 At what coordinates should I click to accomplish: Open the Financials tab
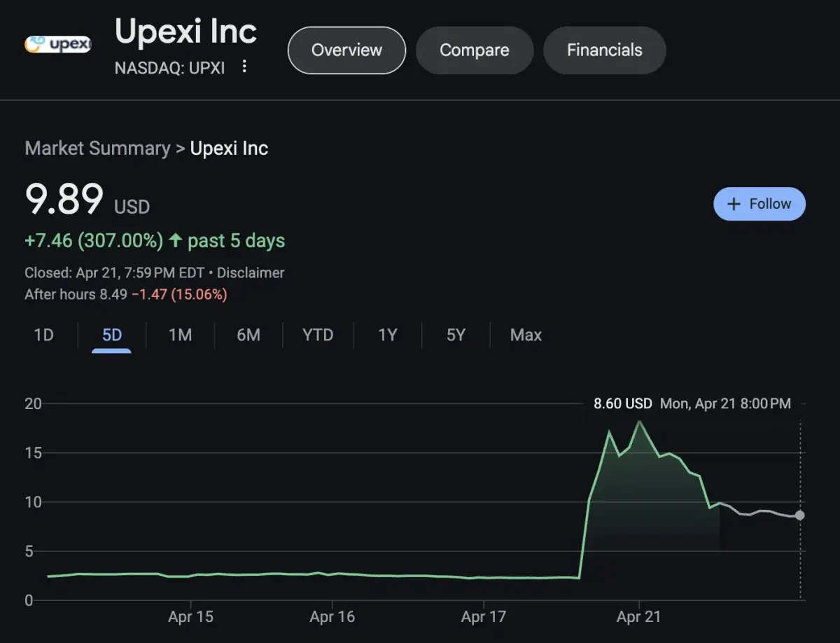click(604, 50)
